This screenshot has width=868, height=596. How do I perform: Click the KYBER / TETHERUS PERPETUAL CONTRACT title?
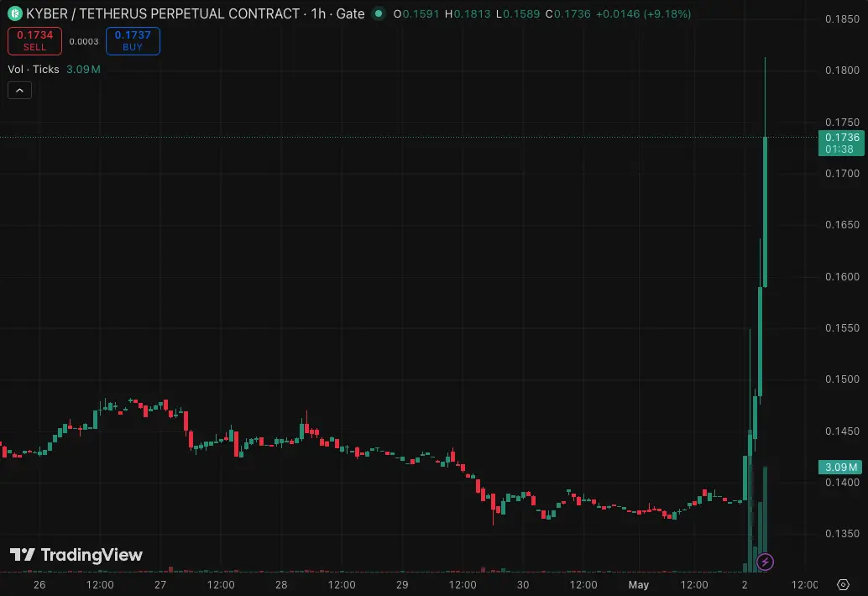pos(163,13)
